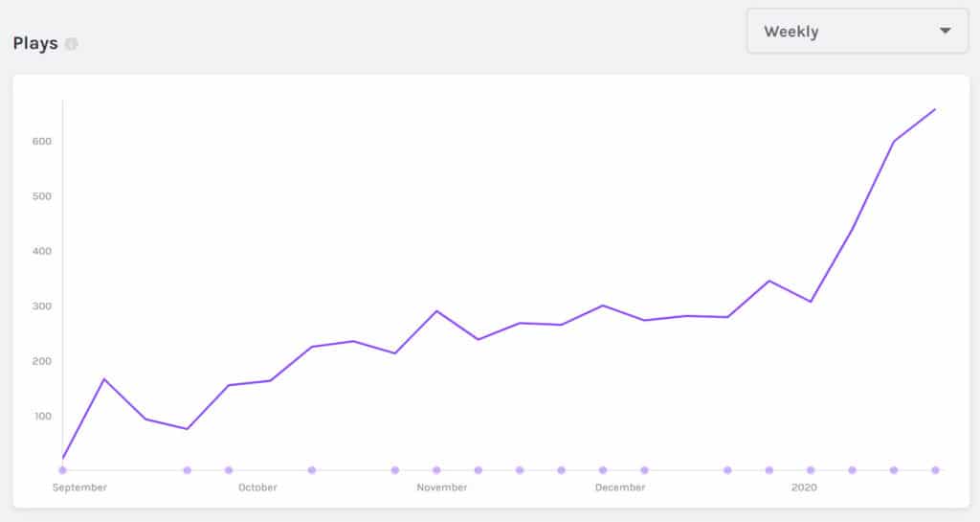Click the Plays chart heading
Image resolution: width=980 pixels, height=522 pixels.
pyautogui.click(x=35, y=44)
